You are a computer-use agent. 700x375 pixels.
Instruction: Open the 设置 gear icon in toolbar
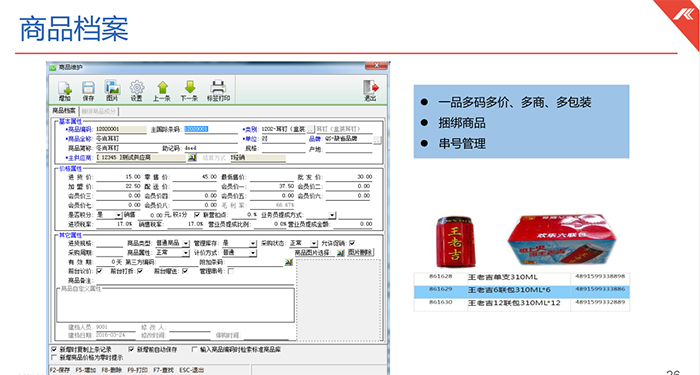click(137, 91)
